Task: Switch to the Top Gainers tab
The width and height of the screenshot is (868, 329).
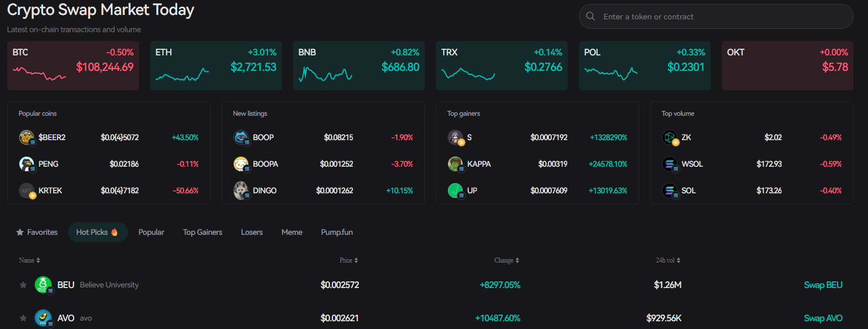Action: pyautogui.click(x=203, y=232)
